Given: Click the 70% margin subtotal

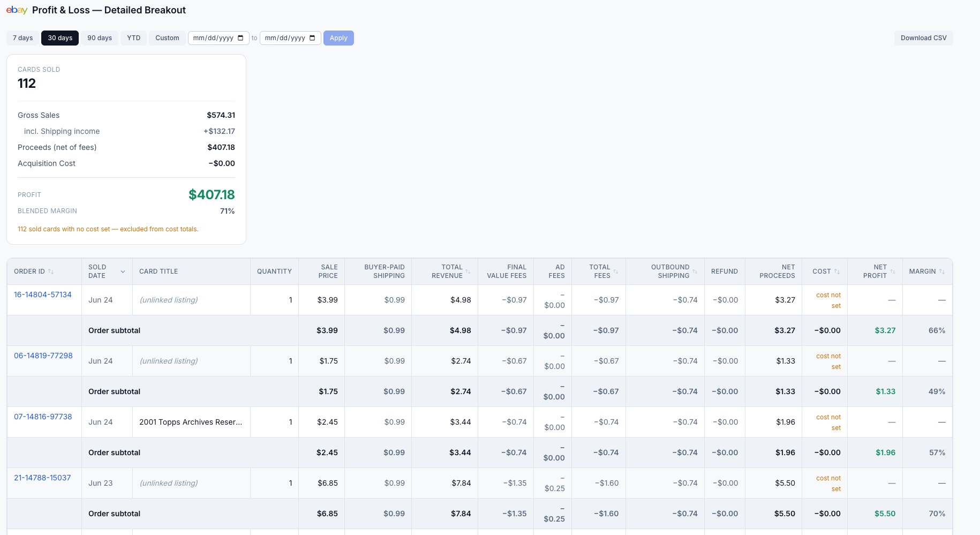Looking at the screenshot, I should pyautogui.click(x=937, y=514).
